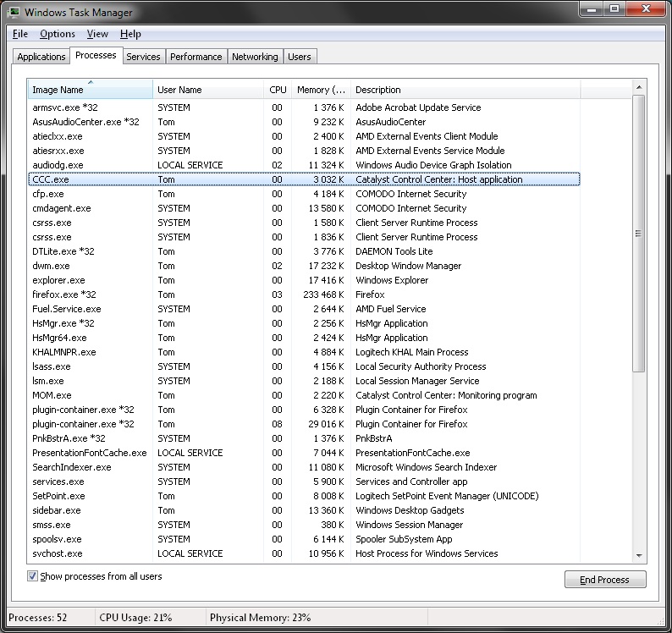Select the SearchIndexer.exe process
The height and width of the screenshot is (633, 672).
(304, 467)
